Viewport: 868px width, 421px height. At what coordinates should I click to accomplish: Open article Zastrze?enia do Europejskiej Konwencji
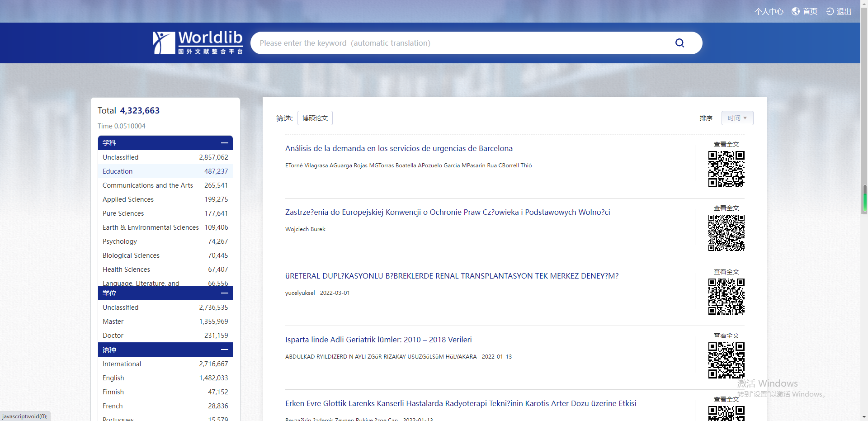point(448,212)
